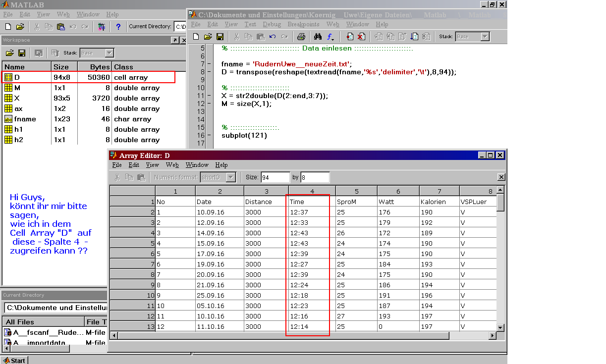Open the Web menu in the Array Editor
The width and height of the screenshot is (606, 364).
pos(172,165)
